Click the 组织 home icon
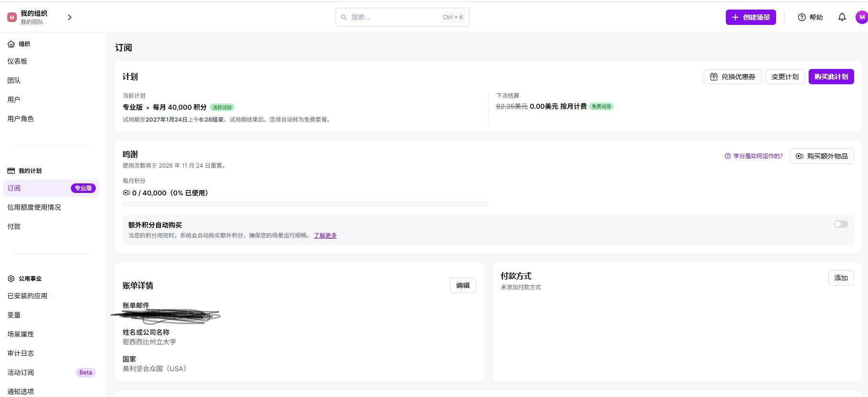This screenshot has height=397, width=868. (x=11, y=44)
